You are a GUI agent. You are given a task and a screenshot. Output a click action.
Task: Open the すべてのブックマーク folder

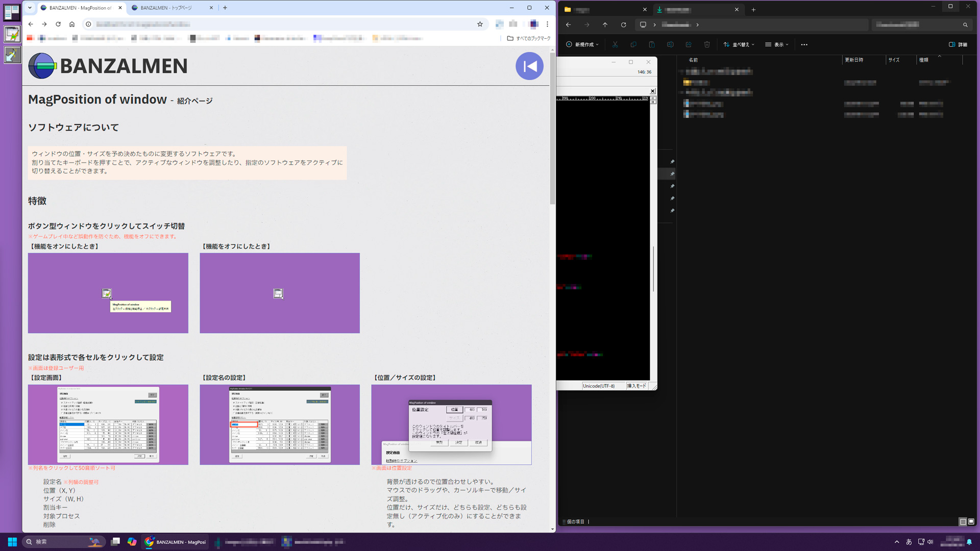click(529, 38)
